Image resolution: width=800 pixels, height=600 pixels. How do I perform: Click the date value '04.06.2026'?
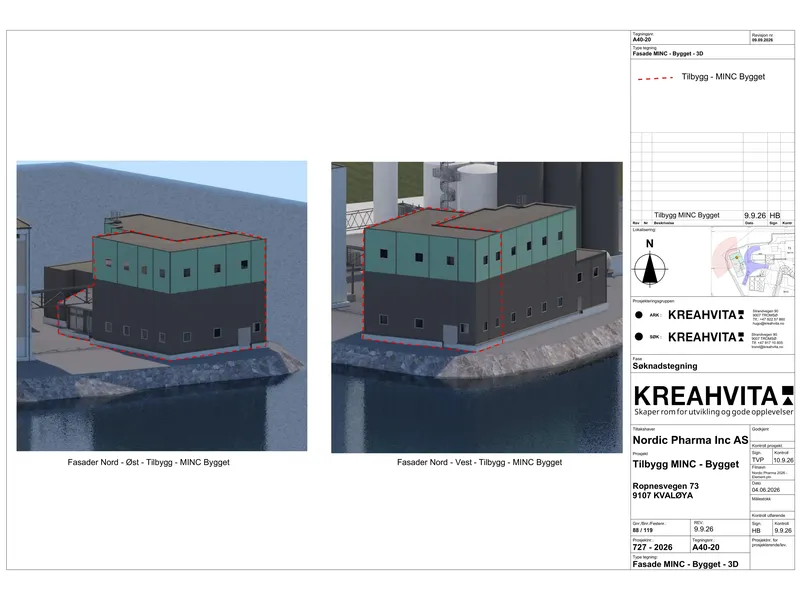point(766,490)
